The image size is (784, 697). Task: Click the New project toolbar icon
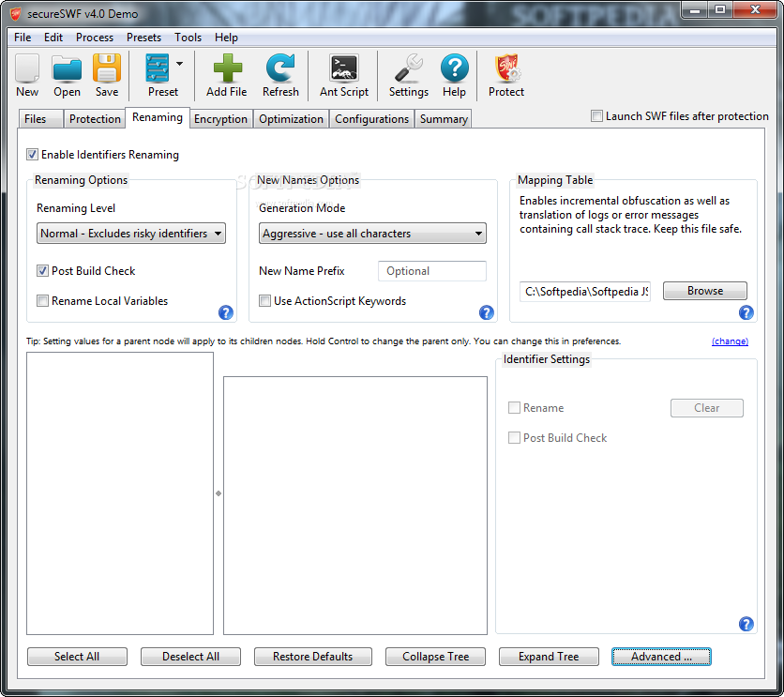coord(27,68)
